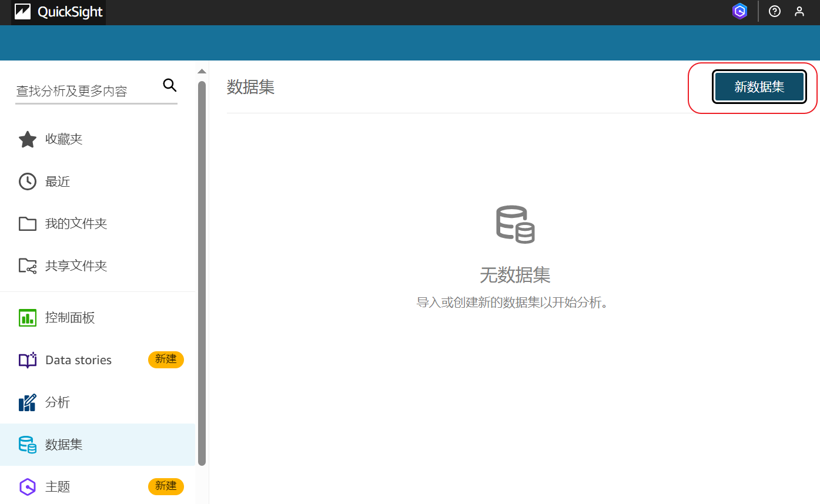Click the 收藏夹 star icon
Image resolution: width=820 pixels, height=504 pixels.
click(28, 140)
